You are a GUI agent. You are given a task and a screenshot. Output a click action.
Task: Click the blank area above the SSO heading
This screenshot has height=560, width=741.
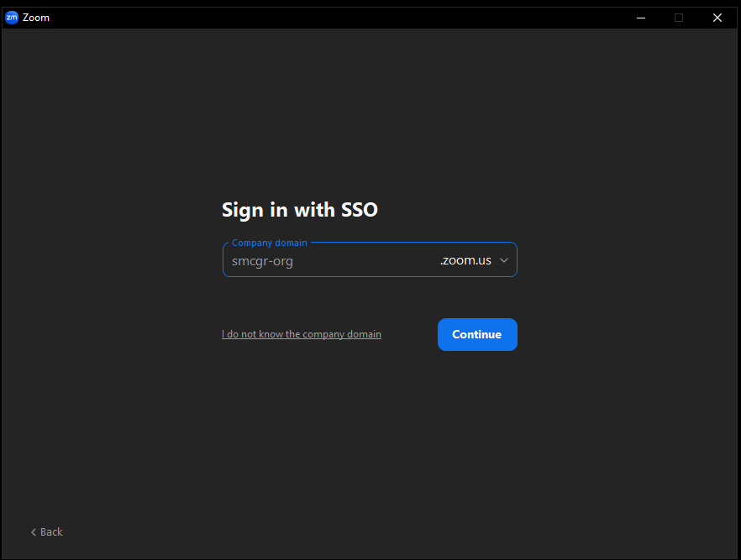coord(300,126)
